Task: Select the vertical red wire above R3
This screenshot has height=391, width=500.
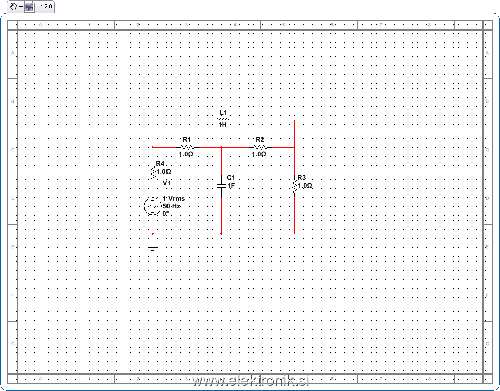Action: [x=294, y=148]
